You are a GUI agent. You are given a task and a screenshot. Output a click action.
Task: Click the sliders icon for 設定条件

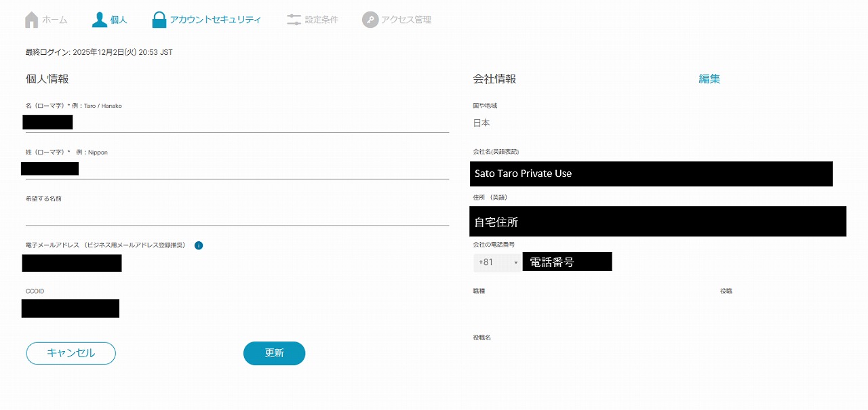(294, 20)
